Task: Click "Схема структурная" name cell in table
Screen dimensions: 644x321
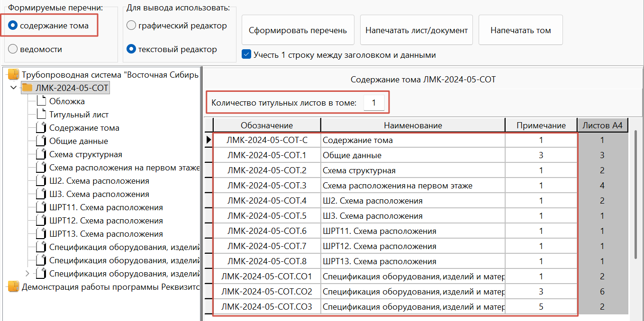Action: [413, 170]
